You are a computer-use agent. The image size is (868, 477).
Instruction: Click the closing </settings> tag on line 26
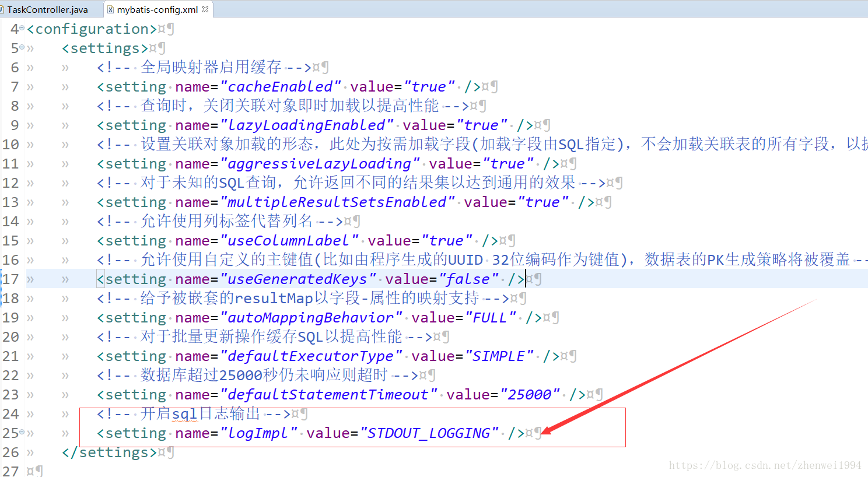tap(110, 452)
